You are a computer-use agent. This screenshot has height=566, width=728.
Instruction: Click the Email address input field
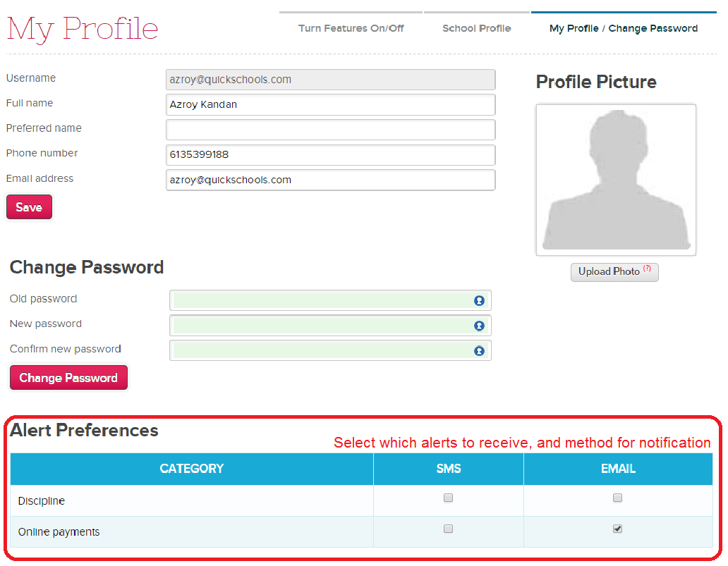click(x=330, y=180)
